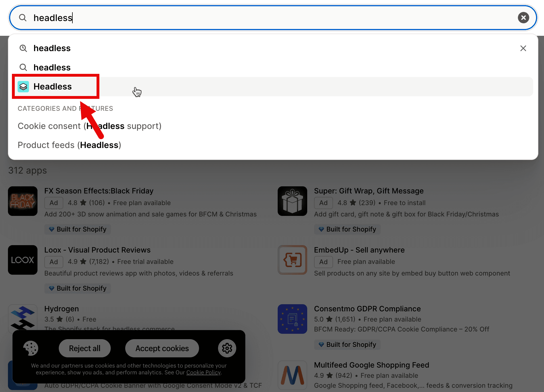The width and height of the screenshot is (544, 392).
Task: Open the Multifeed Google Shopping Feed icon
Action: [292, 375]
